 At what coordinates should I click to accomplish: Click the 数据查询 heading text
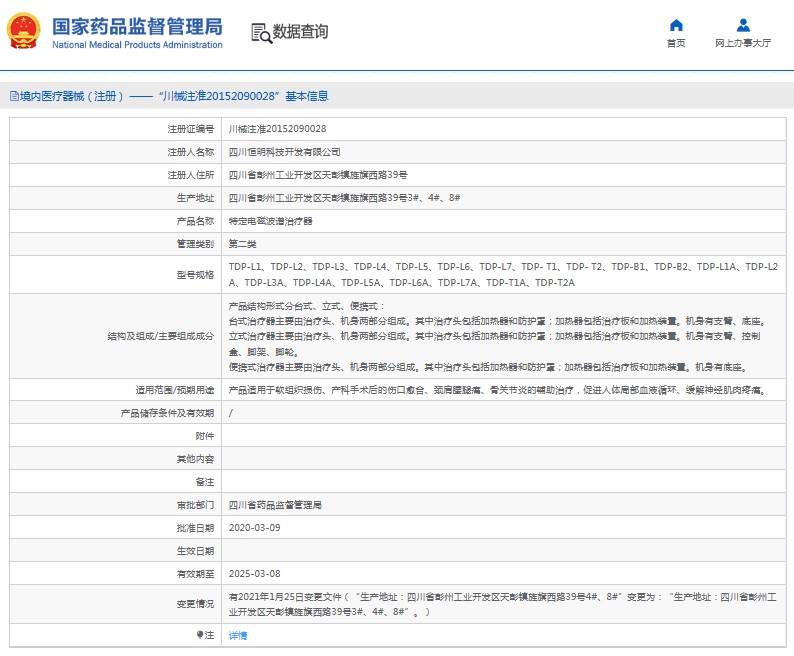click(x=300, y=31)
